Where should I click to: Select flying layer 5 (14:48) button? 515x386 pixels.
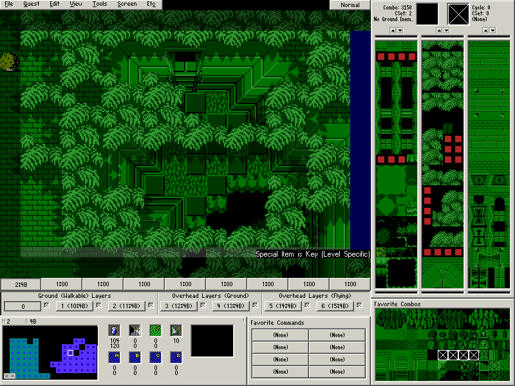coord(283,306)
